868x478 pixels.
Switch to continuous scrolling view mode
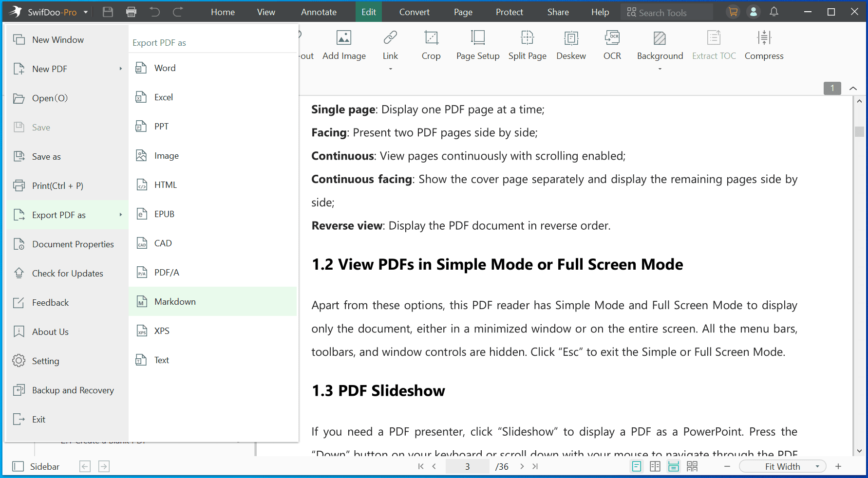[674, 466]
